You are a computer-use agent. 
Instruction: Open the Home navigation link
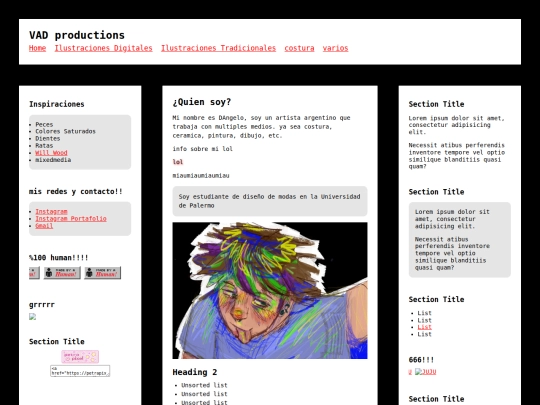point(37,48)
